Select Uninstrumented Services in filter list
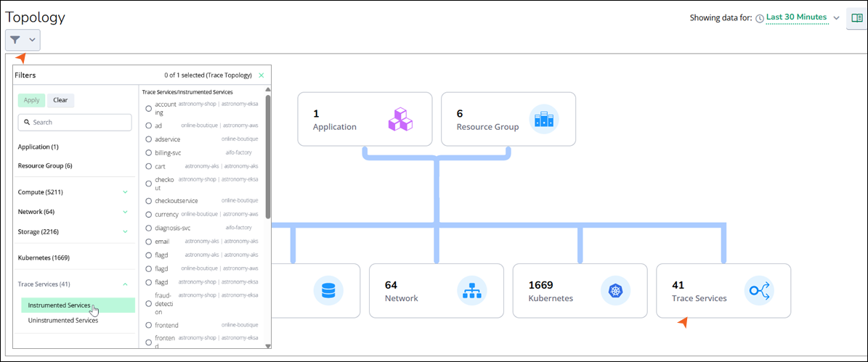 [63, 320]
